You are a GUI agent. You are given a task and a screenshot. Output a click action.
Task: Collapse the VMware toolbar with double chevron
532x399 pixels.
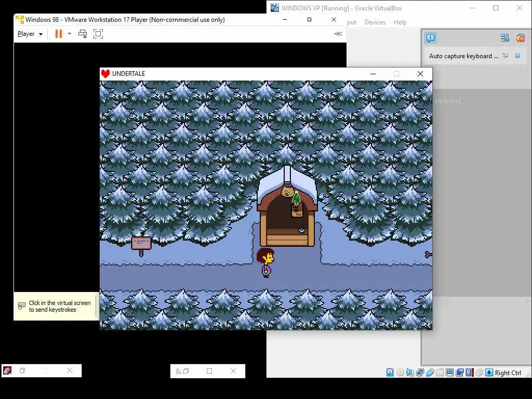click(338, 34)
